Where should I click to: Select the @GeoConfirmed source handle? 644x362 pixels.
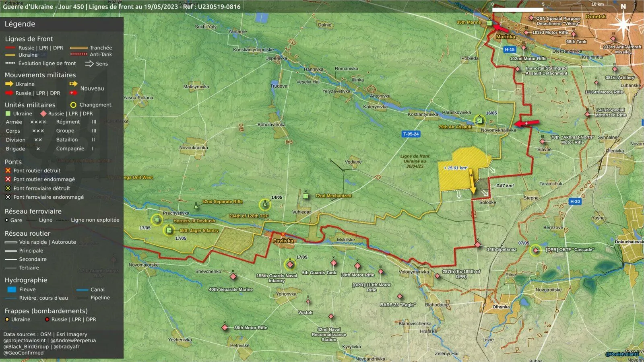(x=23, y=353)
